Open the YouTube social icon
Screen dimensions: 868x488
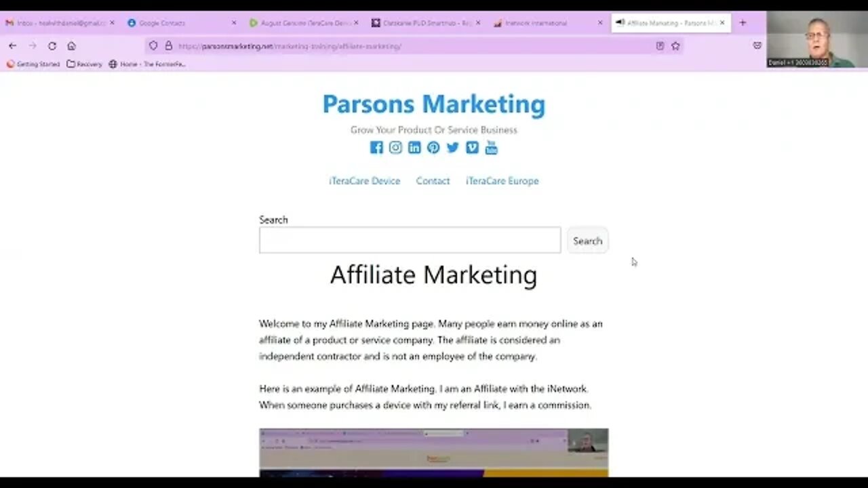click(x=492, y=148)
